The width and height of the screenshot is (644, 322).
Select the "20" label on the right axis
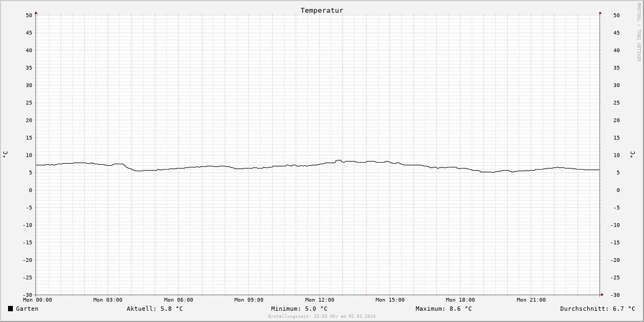click(617, 121)
